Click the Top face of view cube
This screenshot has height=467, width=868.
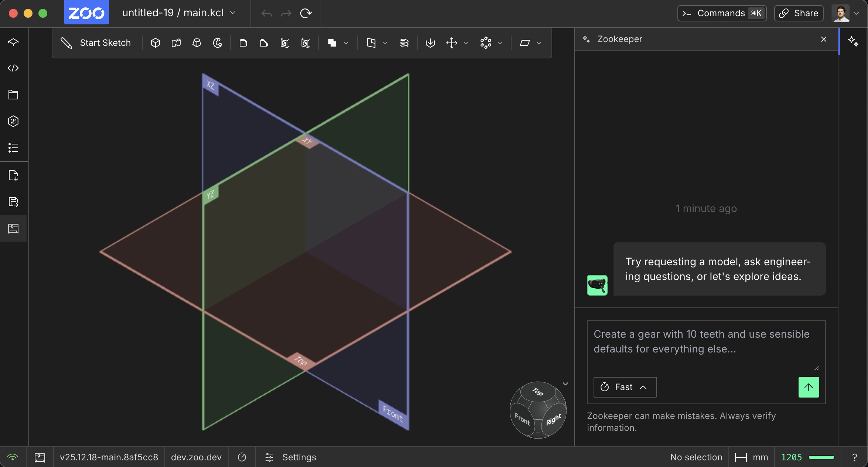point(538,392)
